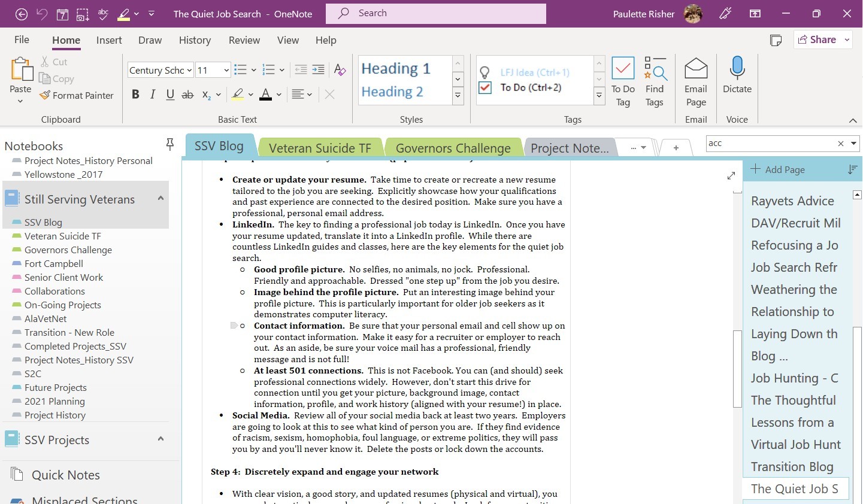Apply Strikethrough to text
The image size is (863, 504).
coord(187,95)
